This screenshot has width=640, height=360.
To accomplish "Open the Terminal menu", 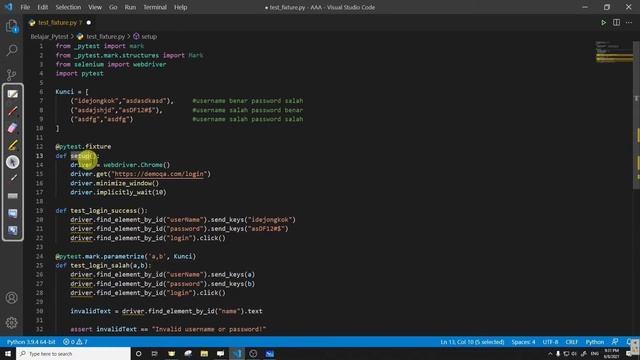I will (x=155, y=7).
